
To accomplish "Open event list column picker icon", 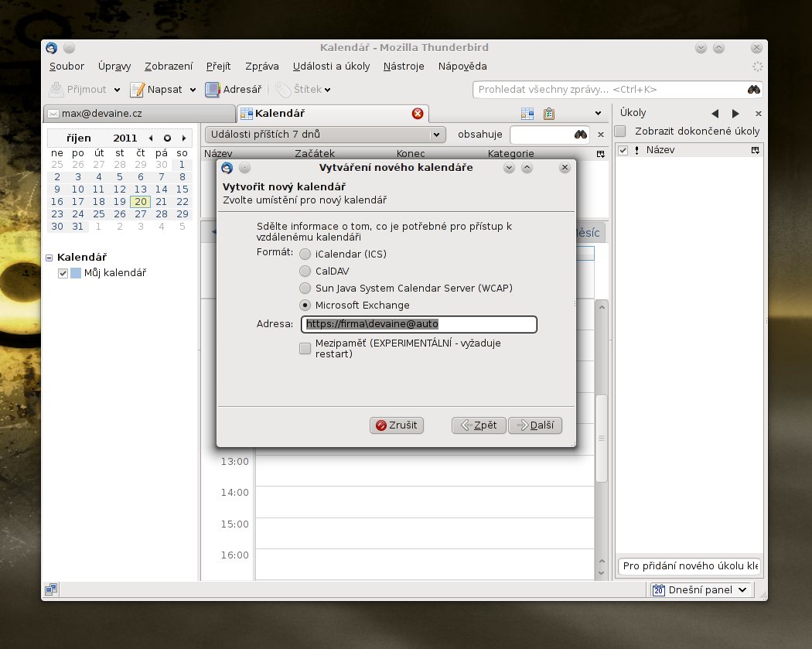I will pos(601,154).
